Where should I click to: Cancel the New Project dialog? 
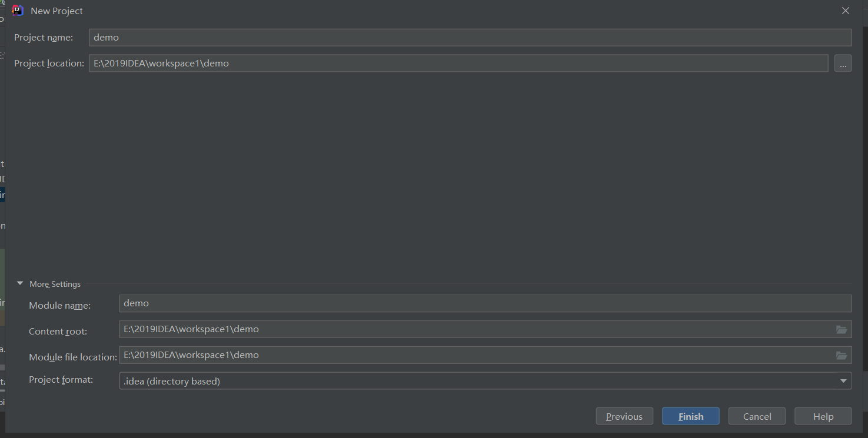[757, 416]
